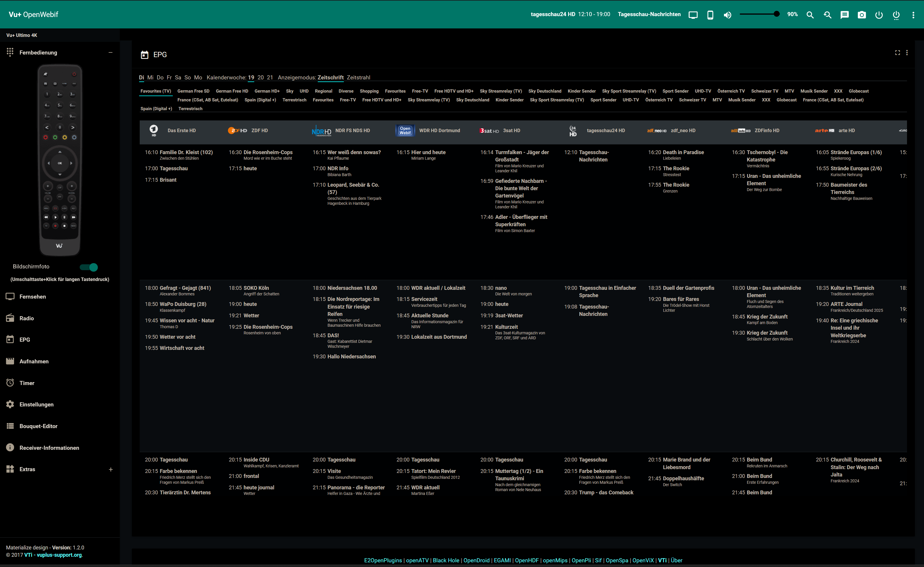Expand the Extras menu section
The width and height of the screenshot is (924, 567).
point(110,469)
